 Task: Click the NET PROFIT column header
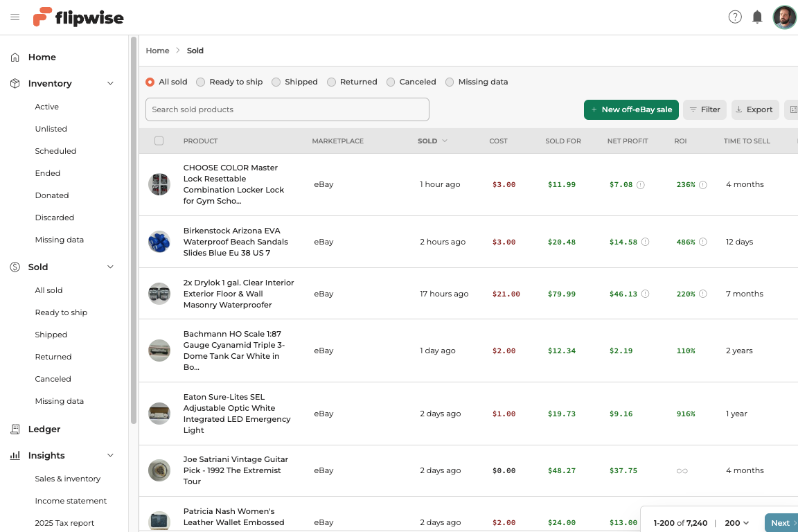(628, 141)
